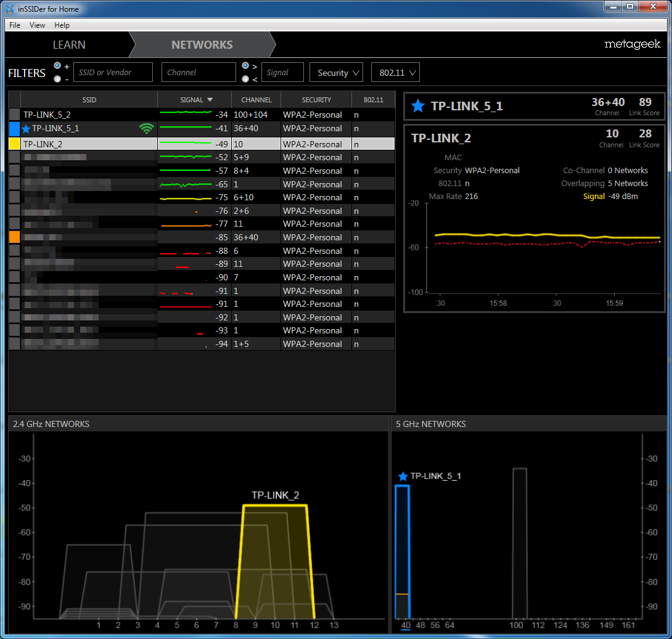Switch to the NETWORKS tab

[202, 45]
